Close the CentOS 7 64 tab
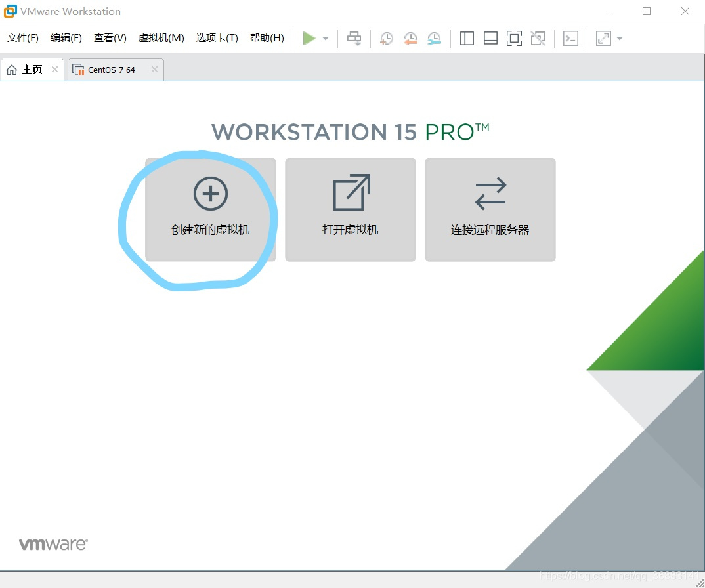Image resolution: width=705 pixels, height=588 pixels. click(154, 69)
